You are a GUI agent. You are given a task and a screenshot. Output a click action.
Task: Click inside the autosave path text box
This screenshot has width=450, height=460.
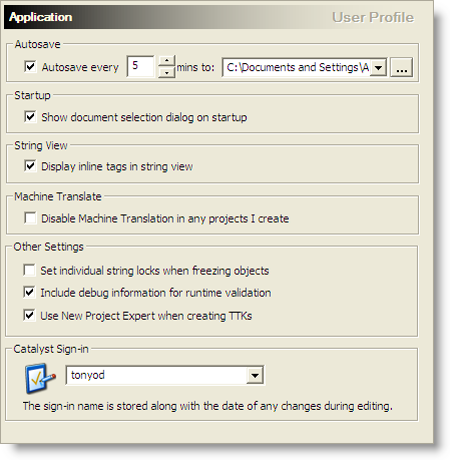(x=297, y=67)
